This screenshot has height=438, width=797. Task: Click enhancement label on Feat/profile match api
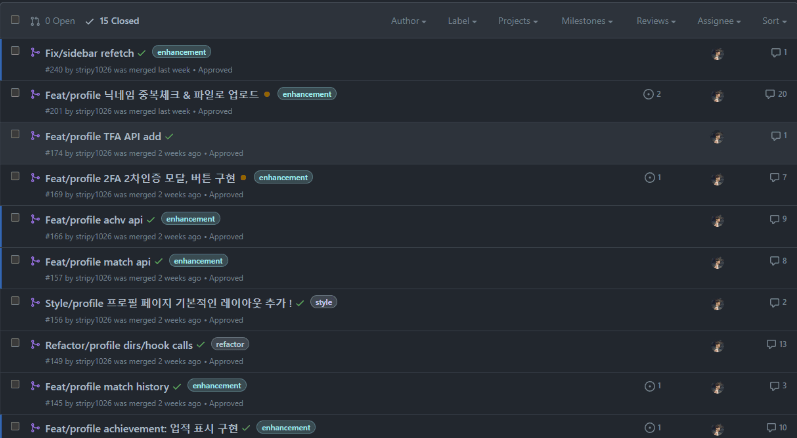pos(198,261)
